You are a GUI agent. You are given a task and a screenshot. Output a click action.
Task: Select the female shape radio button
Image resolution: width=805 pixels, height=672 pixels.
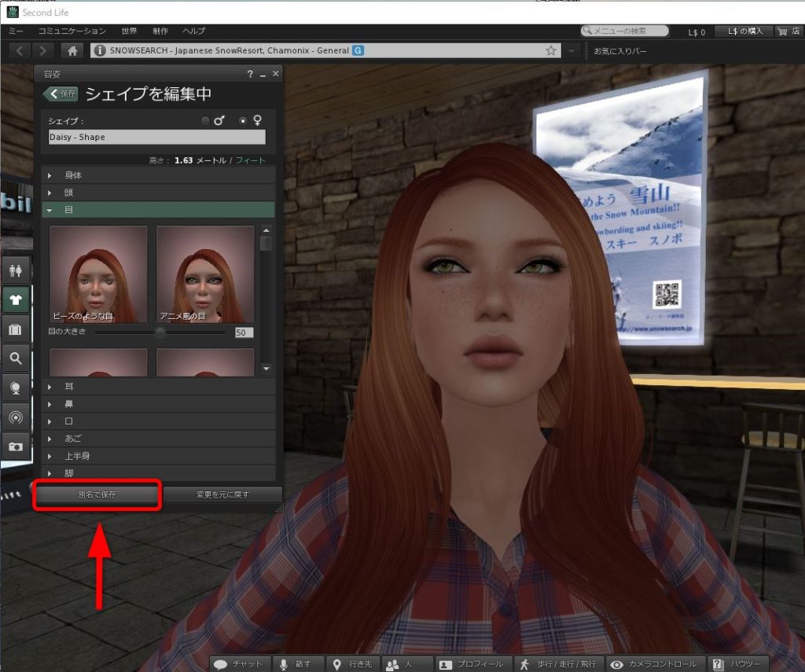[243, 121]
